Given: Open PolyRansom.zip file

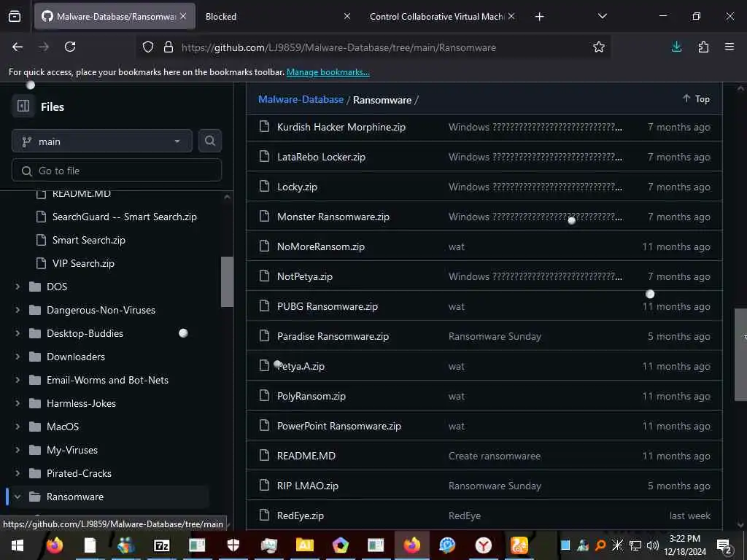Looking at the screenshot, I should tap(311, 396).
